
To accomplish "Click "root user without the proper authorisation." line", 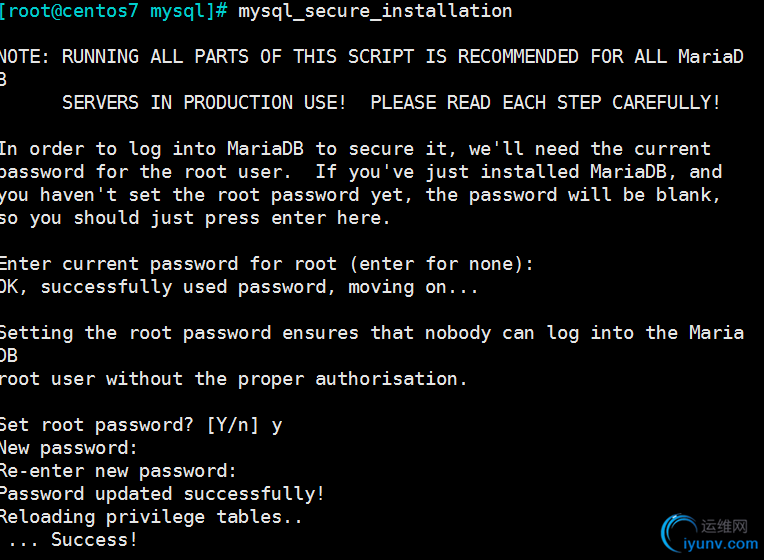I will [x=234, y=379].
